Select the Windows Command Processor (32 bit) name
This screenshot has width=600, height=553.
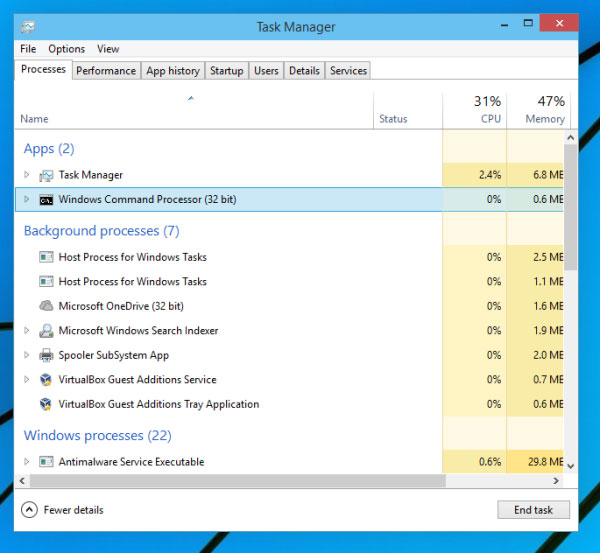click(x=147, y=199)
